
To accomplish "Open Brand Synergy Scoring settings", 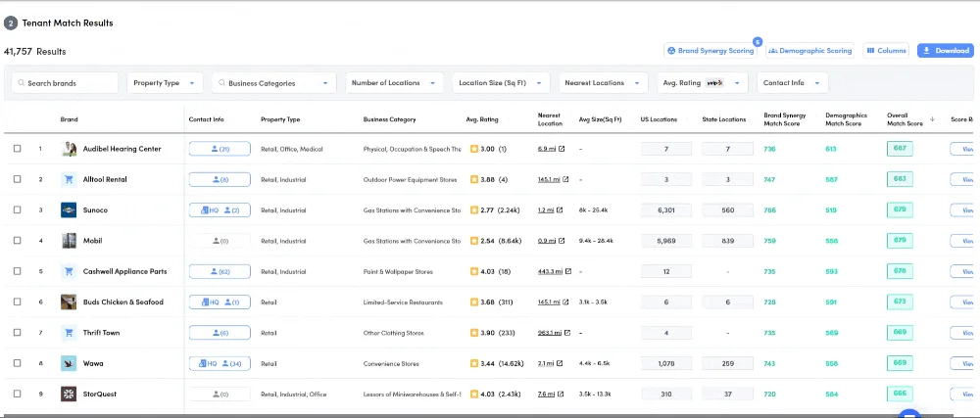I will tap(710, 51).
